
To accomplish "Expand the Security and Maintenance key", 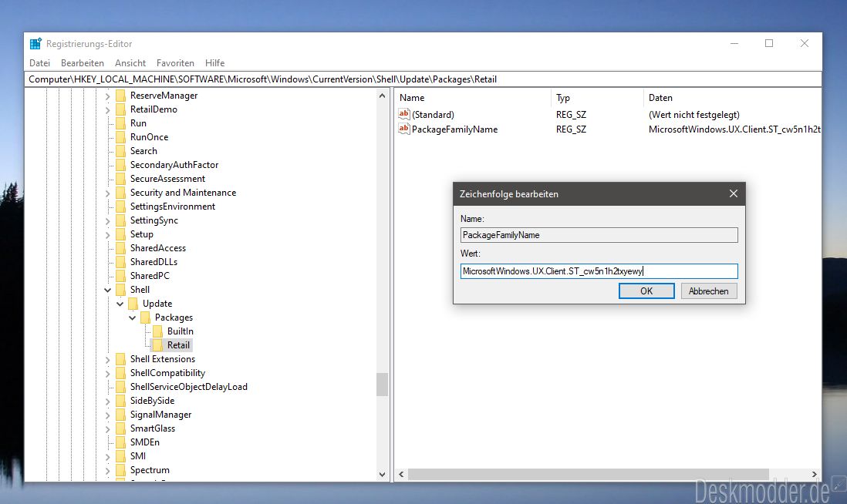I will click(x=107, y=193).
